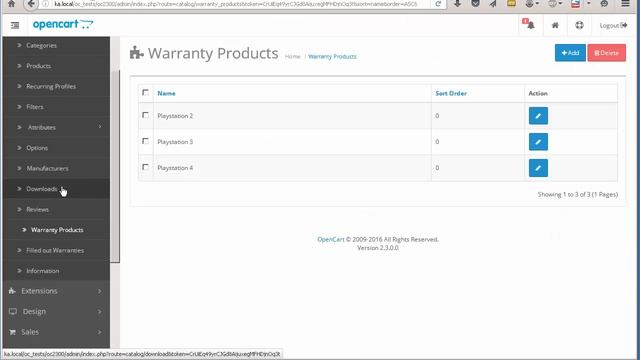
Task: Edit the Playstation 3 warranty product
Action: (x=538, y=142)
